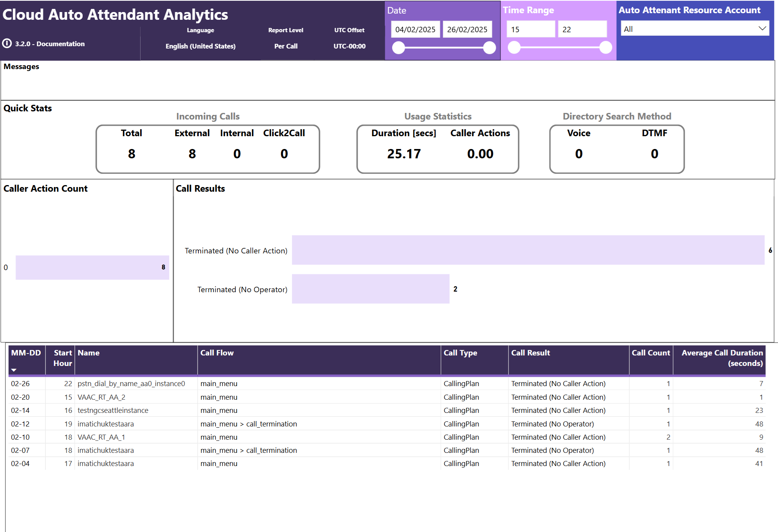
Task: Sort table by Call Result header
Action: click(x=530, y=353)
